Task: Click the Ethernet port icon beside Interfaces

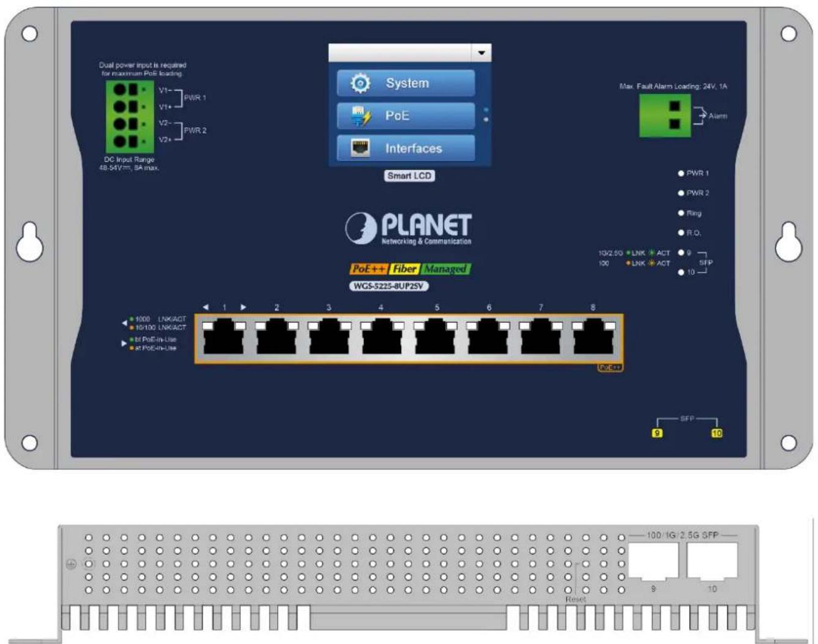Action: pyautogui.click(x=360, y=147)
